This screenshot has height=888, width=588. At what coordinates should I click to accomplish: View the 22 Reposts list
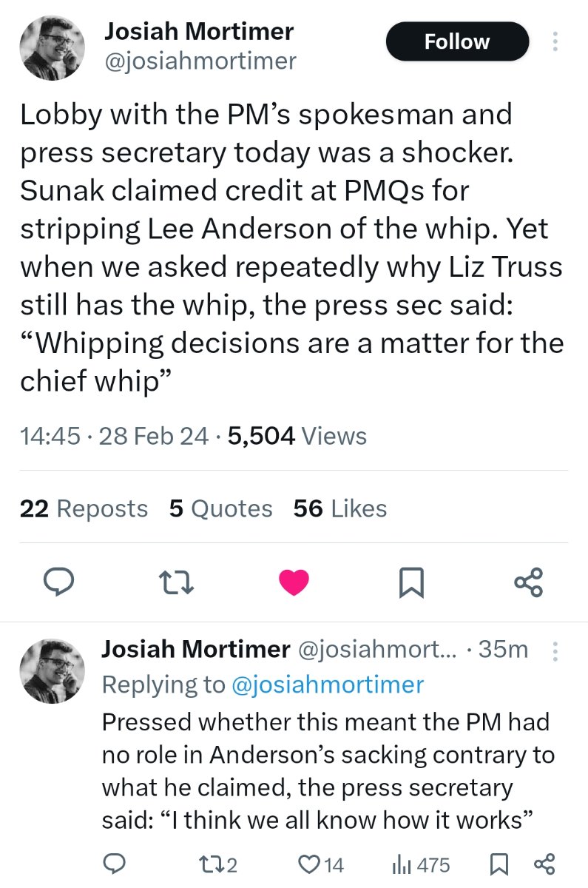click(84, 508)
